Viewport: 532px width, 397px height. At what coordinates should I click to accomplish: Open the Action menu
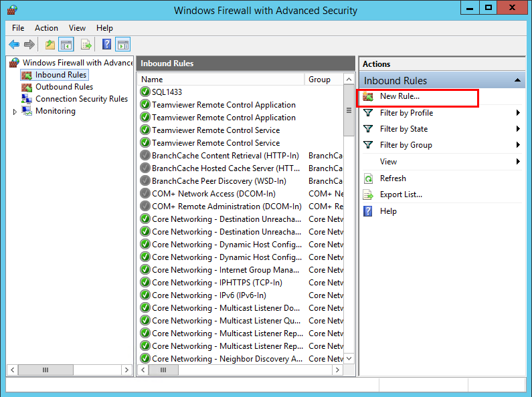[x=46, y=28]
